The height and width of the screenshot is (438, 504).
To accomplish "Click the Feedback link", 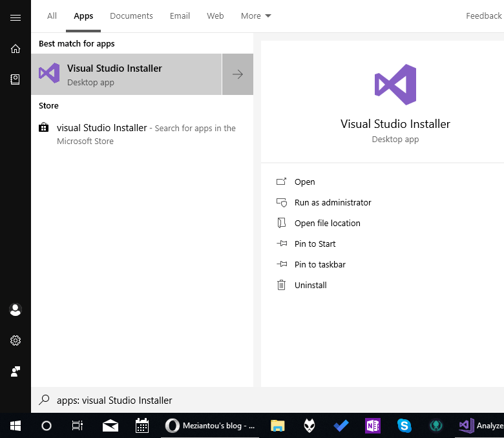I will (x=484, y=16).
